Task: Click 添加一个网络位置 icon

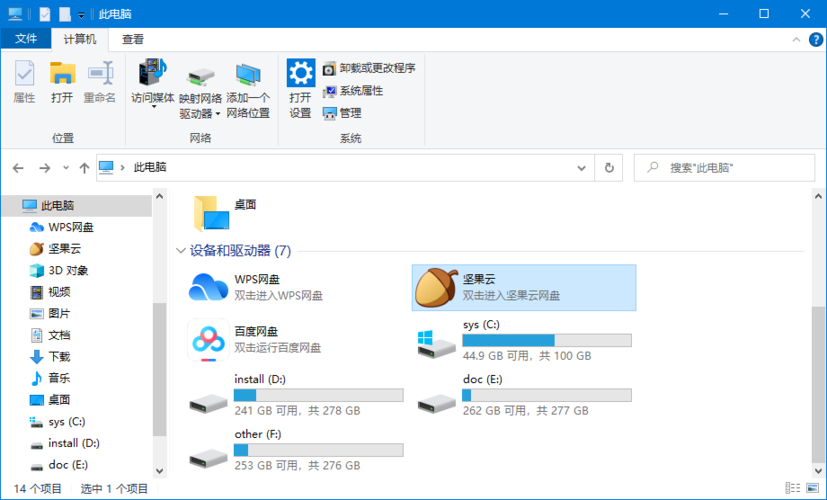Action: point(248,74)
